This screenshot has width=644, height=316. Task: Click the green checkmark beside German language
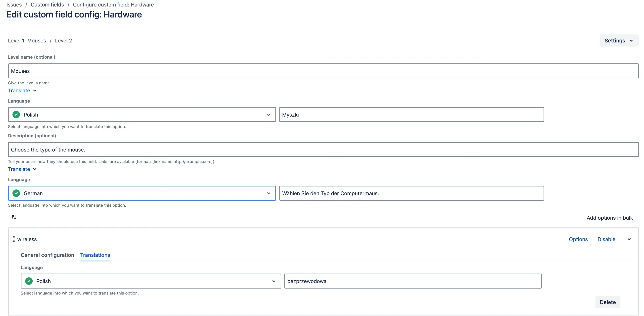tap(16, 193)
